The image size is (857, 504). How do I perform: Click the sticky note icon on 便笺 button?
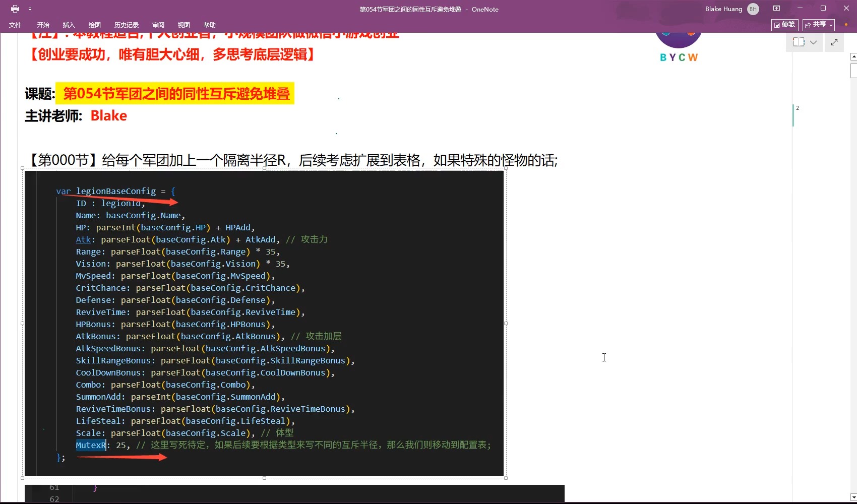coord(777,25)
